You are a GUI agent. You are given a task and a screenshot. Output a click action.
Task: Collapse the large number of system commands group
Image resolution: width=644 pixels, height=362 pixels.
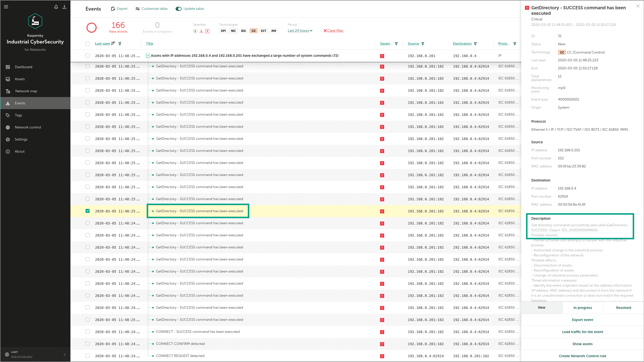148,56
